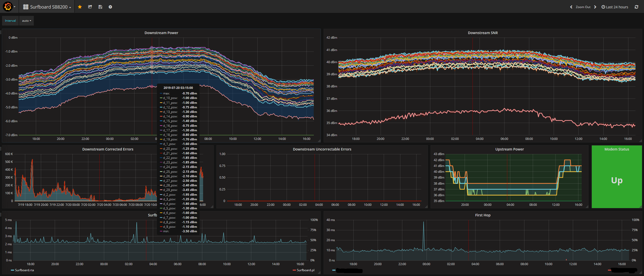The image size is (644, 276).
Task: Click Zoom Out time range button
Action: coord(583,7)
